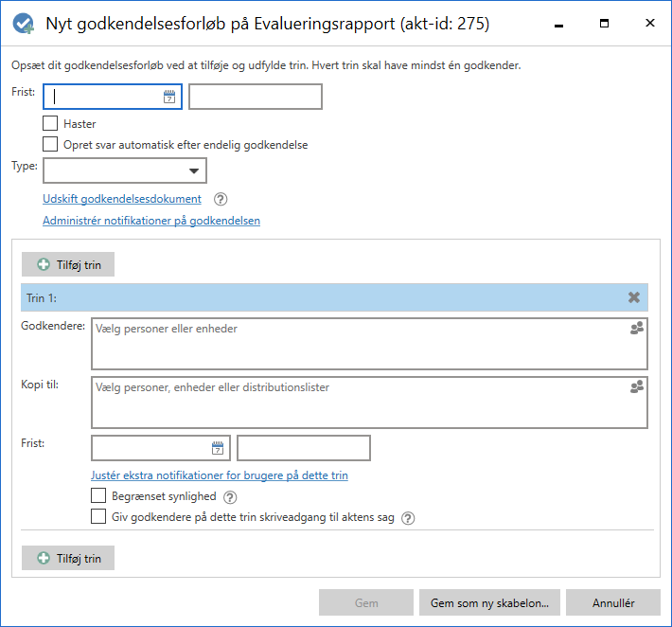Click Gem som ny skabelon button

(x=489, y=602)
